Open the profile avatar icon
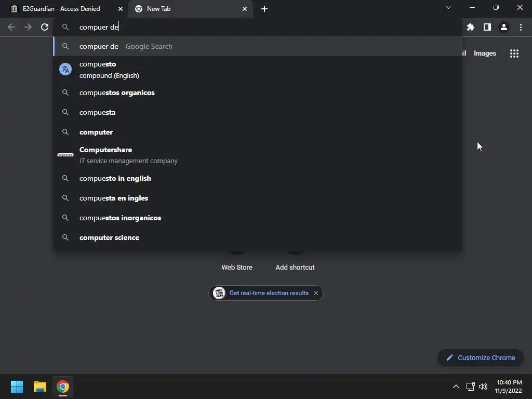The height and width of the screenshot is (399, 532). (x=503, y=27)
